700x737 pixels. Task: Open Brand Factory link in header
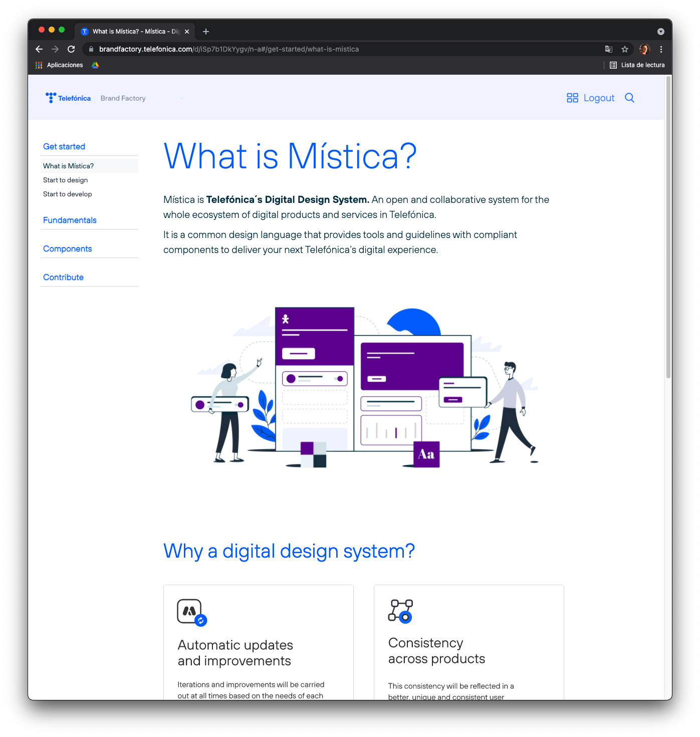123,98
